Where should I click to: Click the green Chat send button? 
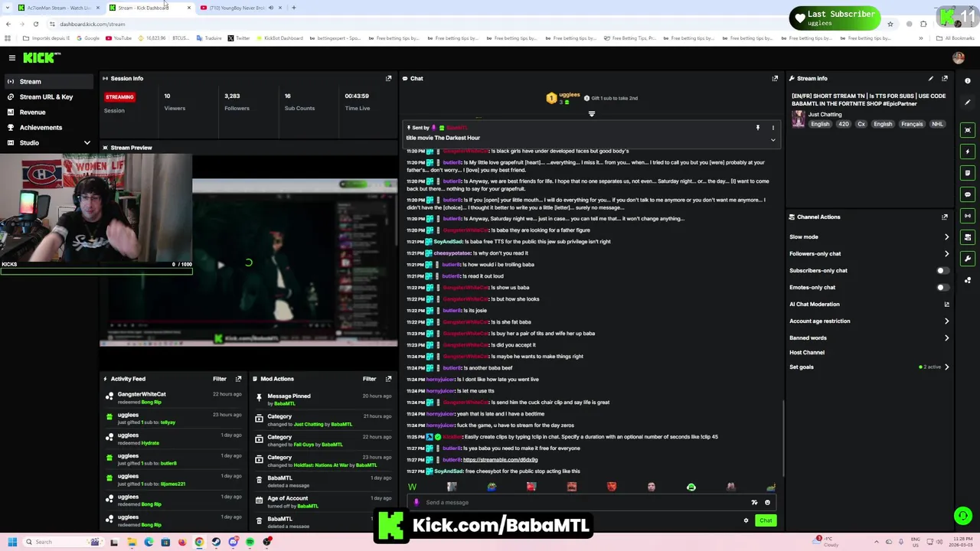766,520
